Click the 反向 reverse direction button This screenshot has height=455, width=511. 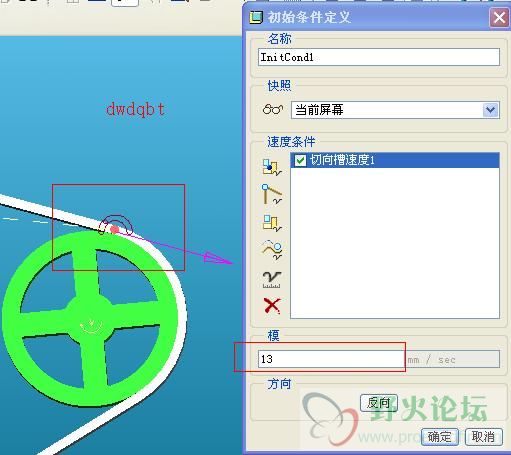pos(379,403)
